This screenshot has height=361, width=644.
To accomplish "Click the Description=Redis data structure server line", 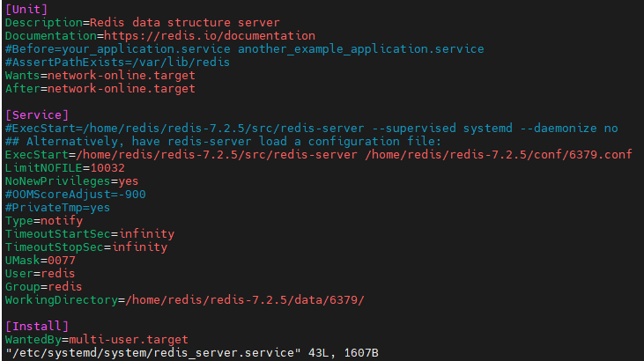I will 143,22.
